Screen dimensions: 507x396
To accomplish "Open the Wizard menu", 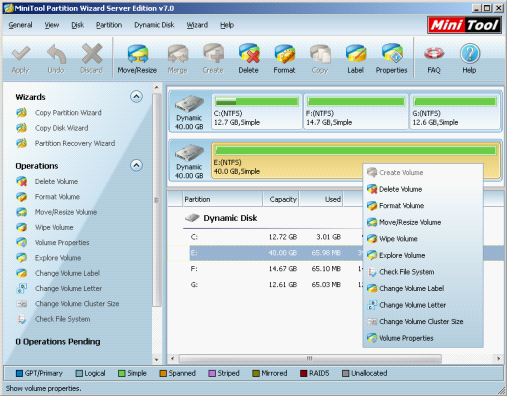I will click(197, 25).
